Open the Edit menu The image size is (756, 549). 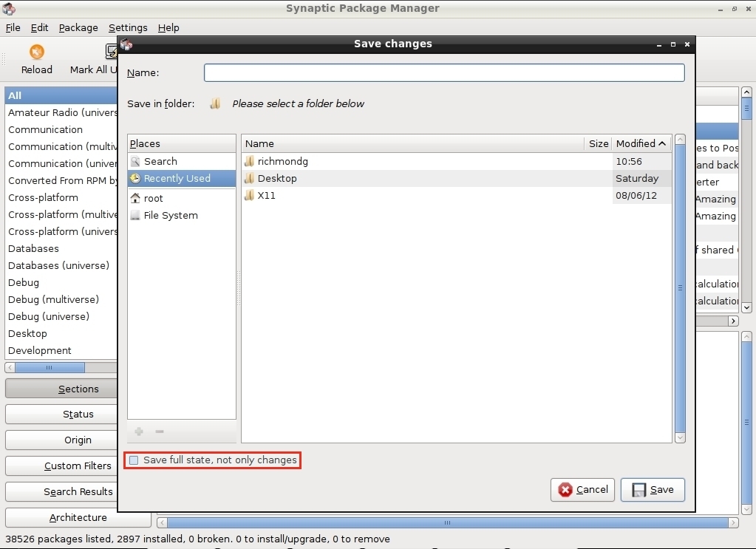tap(39, 27)
